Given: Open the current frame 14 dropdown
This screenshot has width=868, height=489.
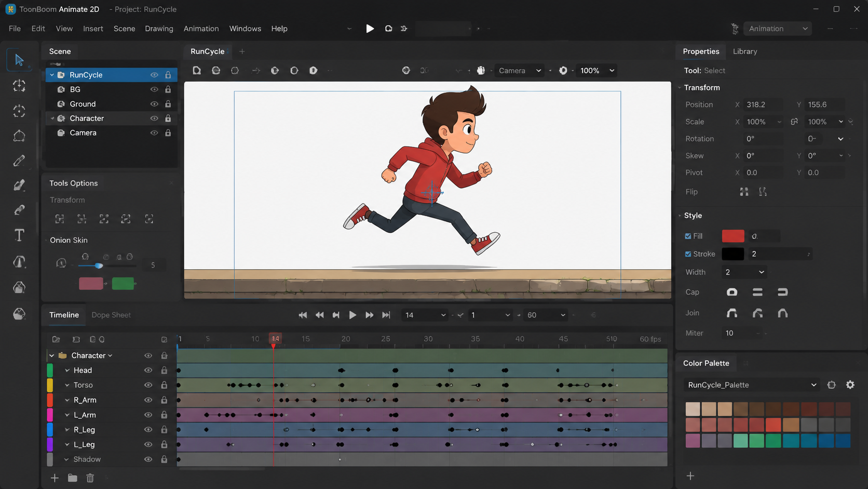Looking at the screenshot, I should pyautogui.click(x=425, y=315).
